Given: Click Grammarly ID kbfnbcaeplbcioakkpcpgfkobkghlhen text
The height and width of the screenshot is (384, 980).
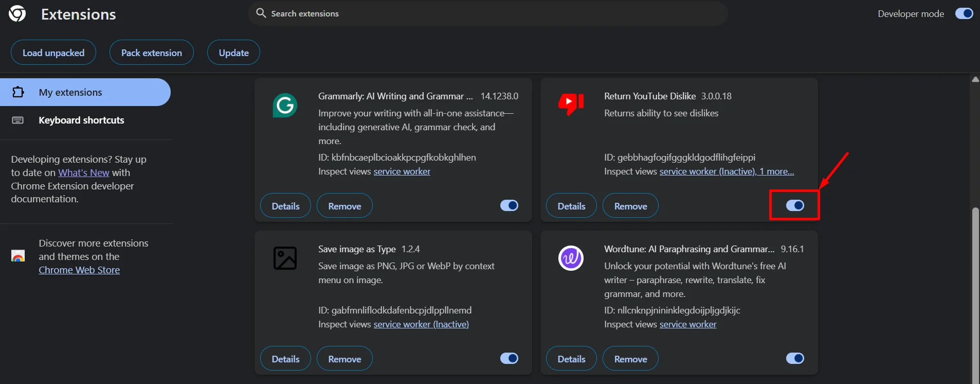Looking at the screenshot, I should 397,158.
